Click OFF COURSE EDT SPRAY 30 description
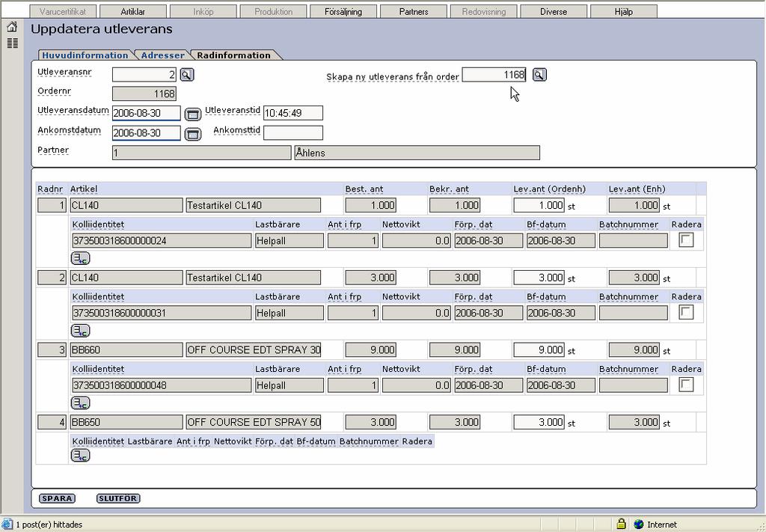Screen dimensions: 766x532 click(x=254, y=349)
